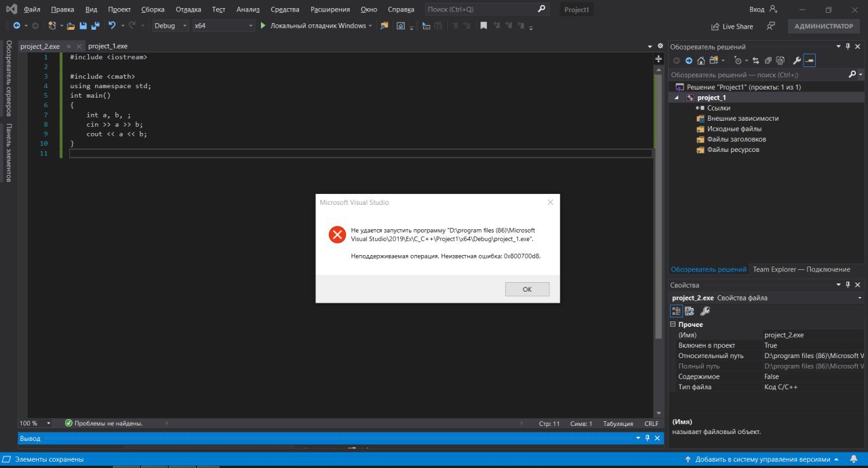Click the Feedback icon near Live Share
Image resolution: width=868 pixels, height=468 pixels.
(771, 26)
